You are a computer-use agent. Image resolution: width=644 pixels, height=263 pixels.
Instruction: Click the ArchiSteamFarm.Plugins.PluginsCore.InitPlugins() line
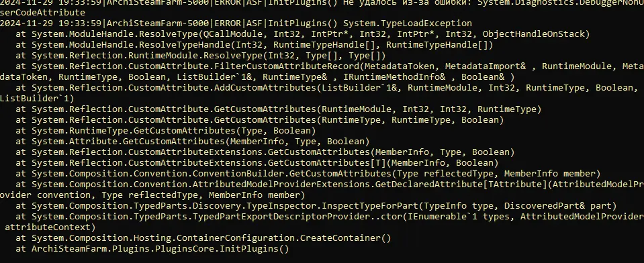point(152,249)
